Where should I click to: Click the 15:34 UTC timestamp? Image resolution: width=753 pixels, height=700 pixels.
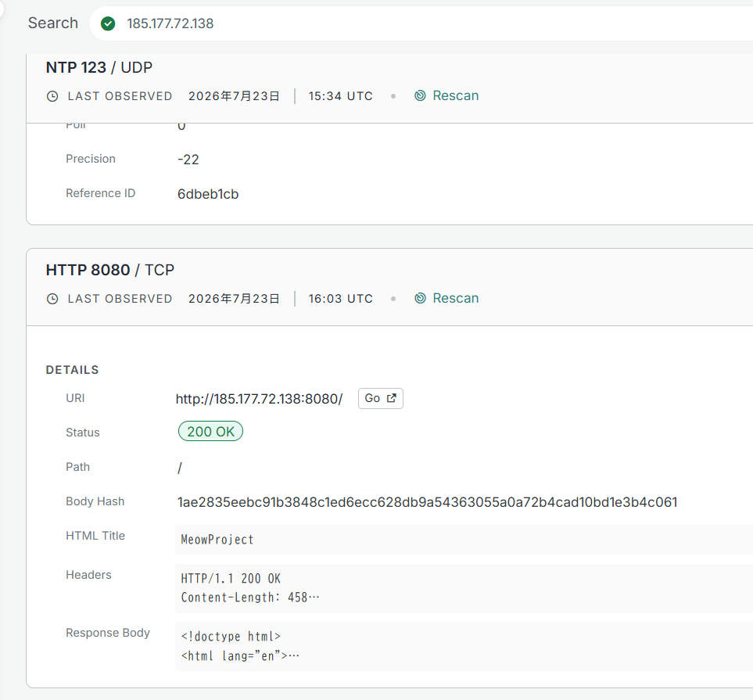click(340, 96)
